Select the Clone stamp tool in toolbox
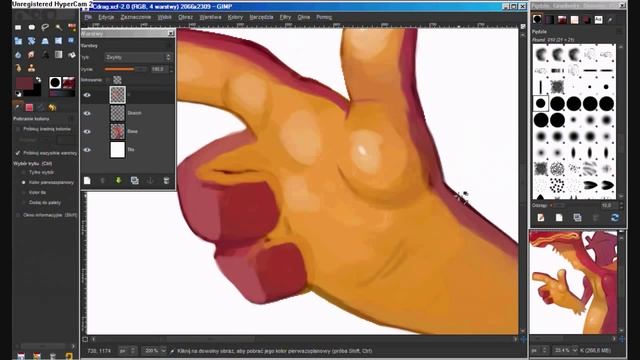640x360 pixels. pos(31,68)
